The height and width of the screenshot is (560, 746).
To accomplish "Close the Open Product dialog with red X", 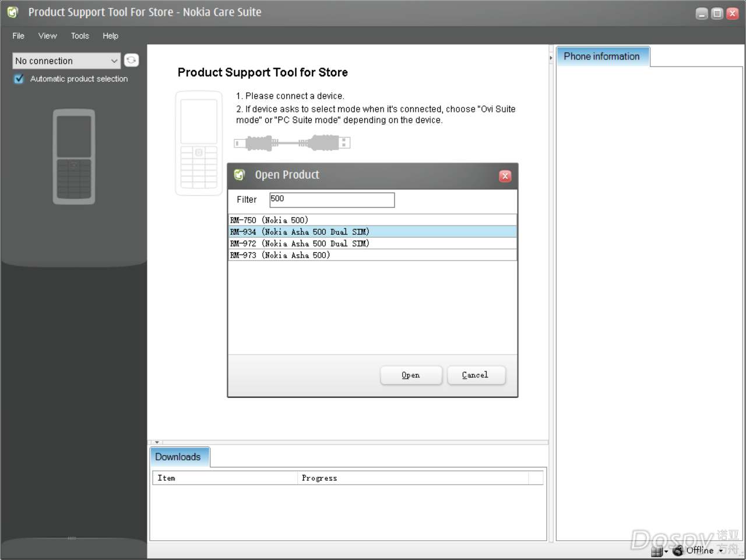I will pyautogui.click(x=505, y=176).
